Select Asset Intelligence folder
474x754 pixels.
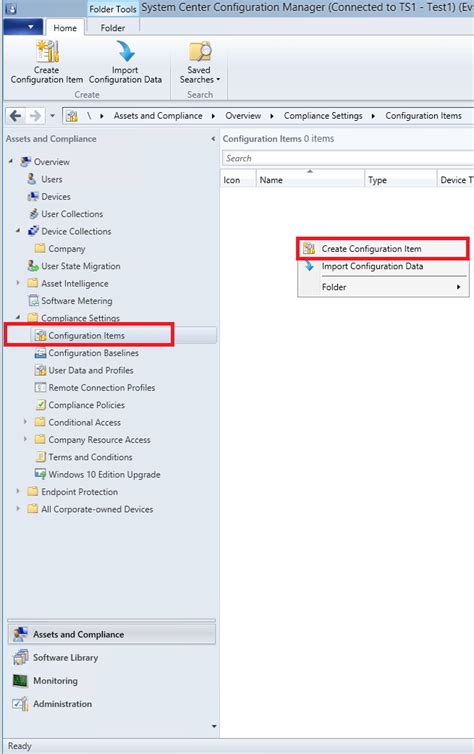(33, 283)
